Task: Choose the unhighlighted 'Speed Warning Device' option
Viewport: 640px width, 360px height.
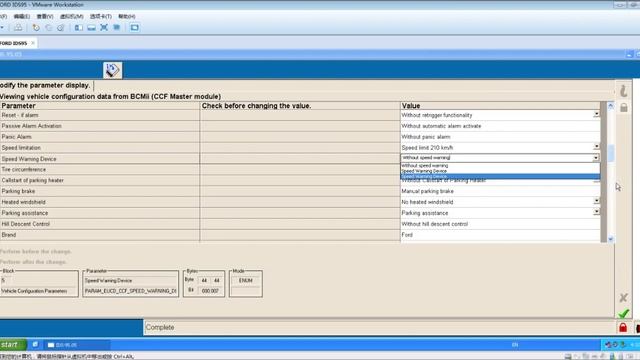Action: click(x=500, y=171)
